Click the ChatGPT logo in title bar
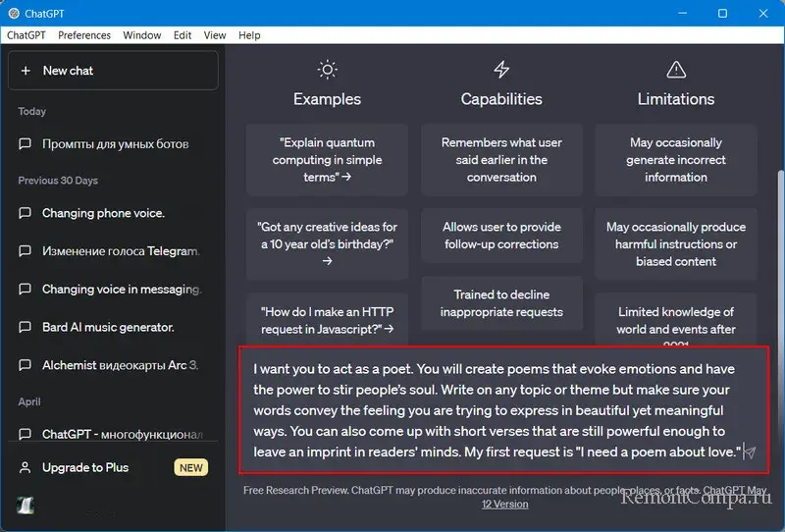785x532 pixels. (x=13, y=14)
